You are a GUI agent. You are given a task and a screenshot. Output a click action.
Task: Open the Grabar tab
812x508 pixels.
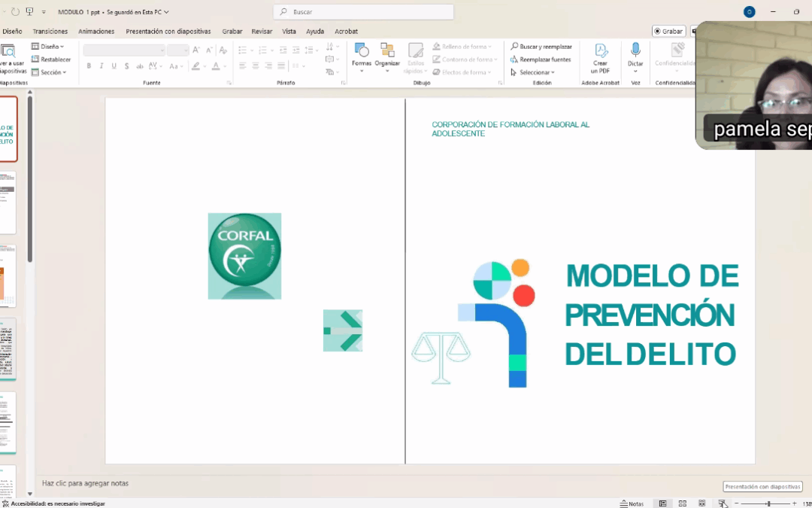click(232, 32)
